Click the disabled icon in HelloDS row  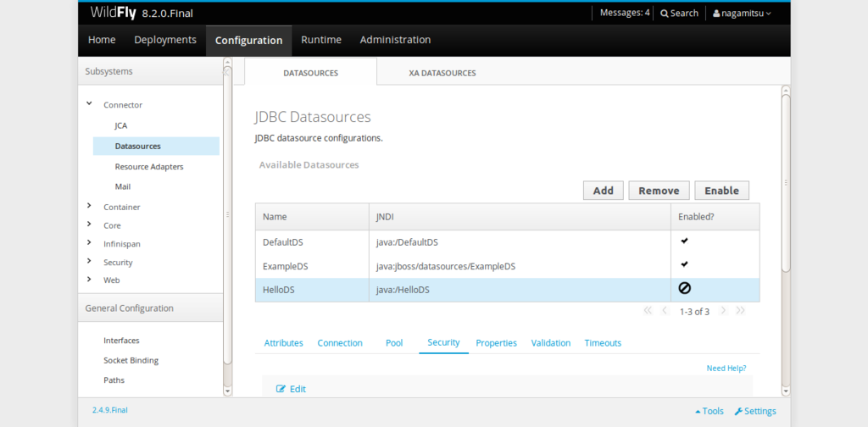click(685, 288)
